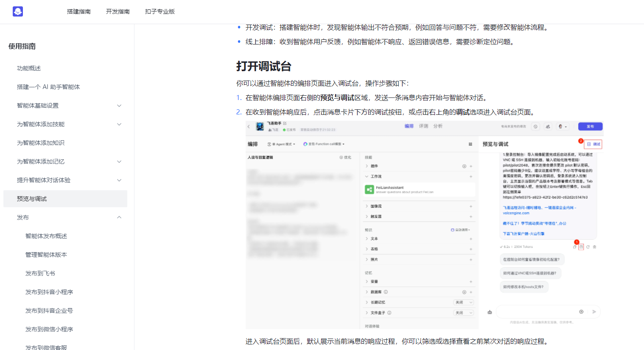The image size is (644, 350).
Task: Click the 调试 button in the preview panel
Action: point(594,144)
